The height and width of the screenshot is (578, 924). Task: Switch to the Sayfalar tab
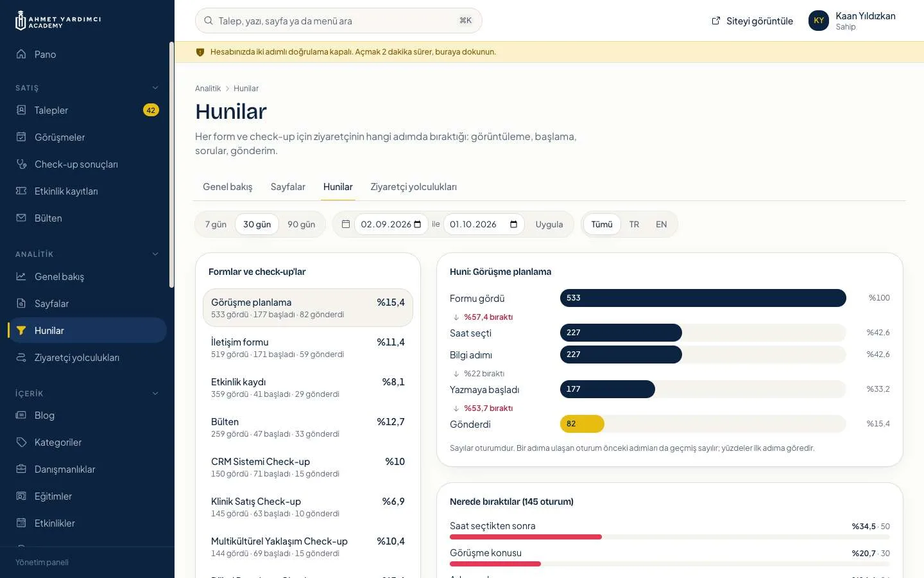click(287, 187)
